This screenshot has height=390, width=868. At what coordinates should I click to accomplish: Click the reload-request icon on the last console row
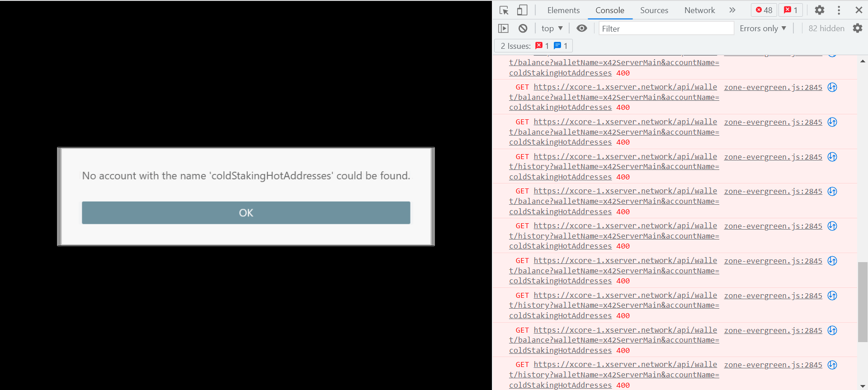832,365
